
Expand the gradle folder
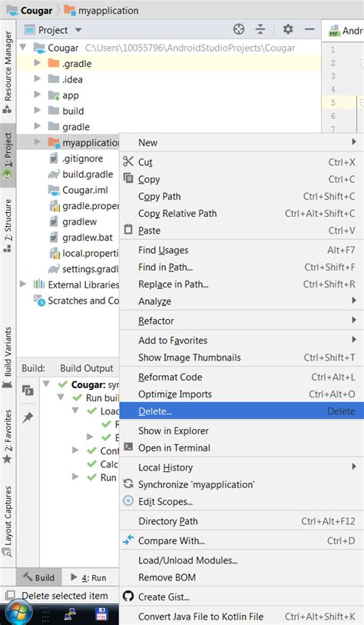(37, 126)
